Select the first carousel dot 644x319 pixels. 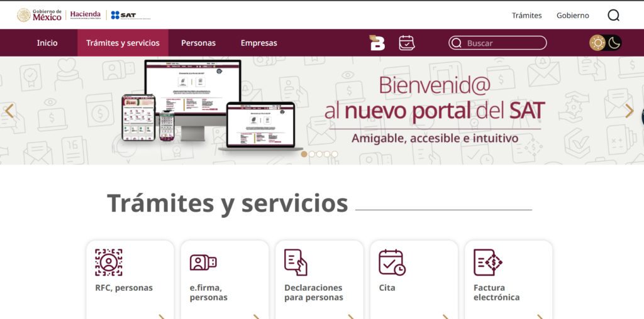point(304,154)
